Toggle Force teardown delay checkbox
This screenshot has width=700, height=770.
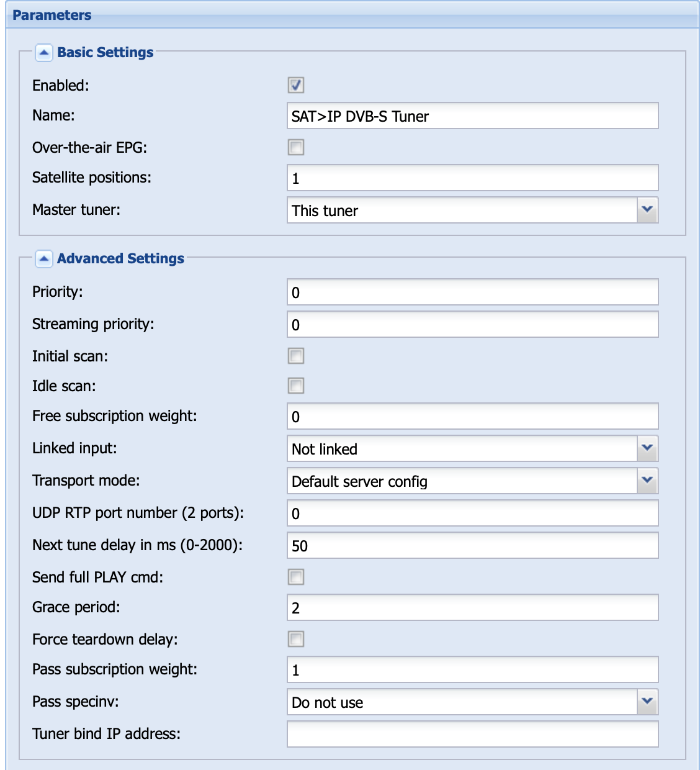296,639
